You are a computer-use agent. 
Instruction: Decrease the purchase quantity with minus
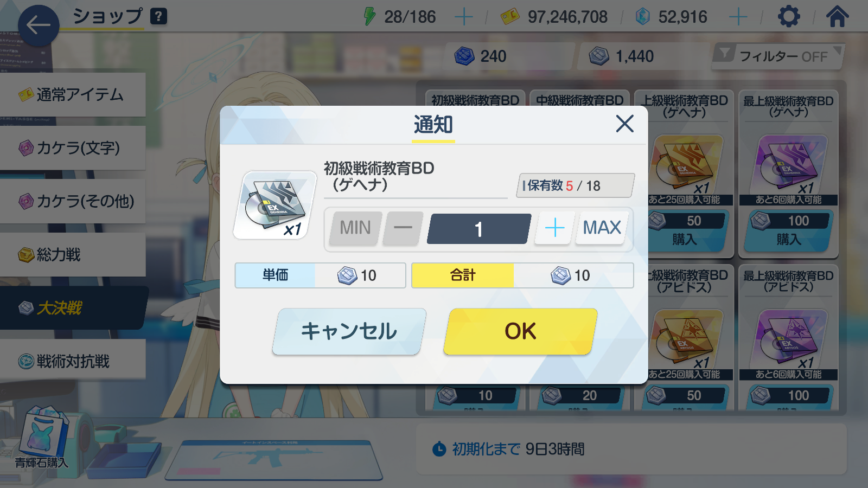point(403,228)
